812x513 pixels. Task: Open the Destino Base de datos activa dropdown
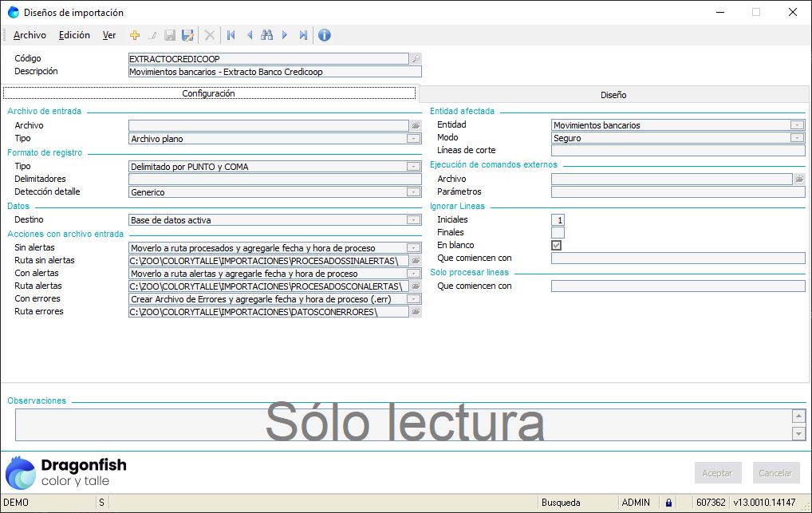413,220
